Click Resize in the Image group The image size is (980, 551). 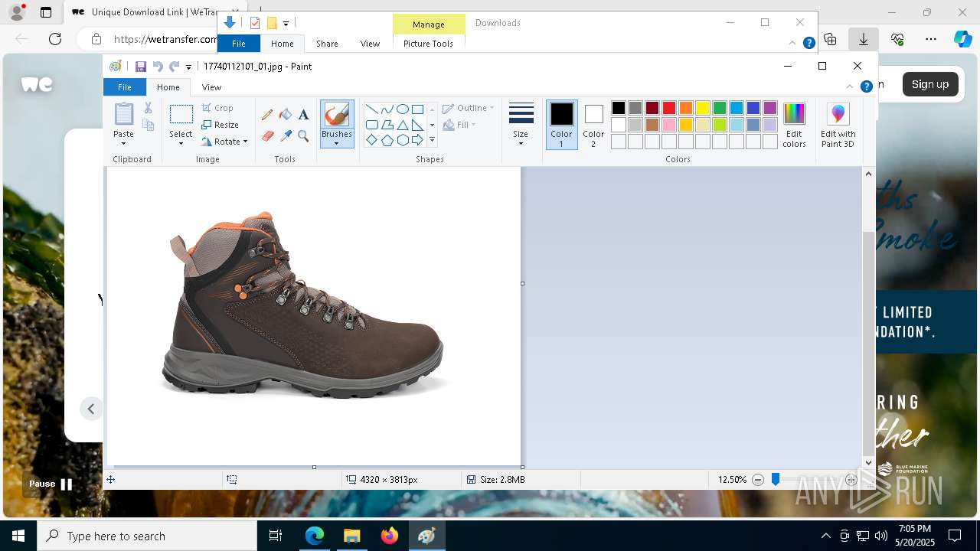[x=220, y=125]
